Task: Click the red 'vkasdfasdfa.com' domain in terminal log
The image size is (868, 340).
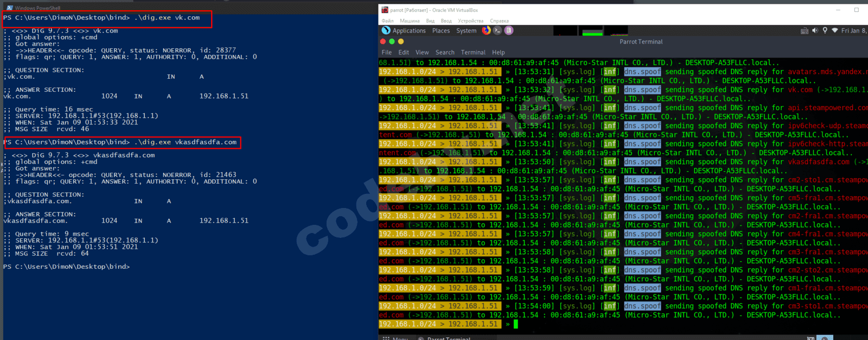Action: 819,162
